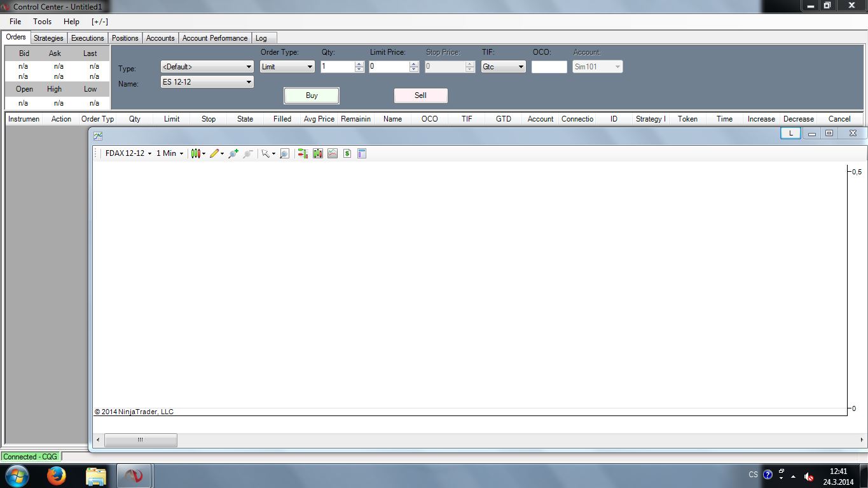868x488 pixels.
Task: Click the Qty spinner arrows
Action: [359, 67]
